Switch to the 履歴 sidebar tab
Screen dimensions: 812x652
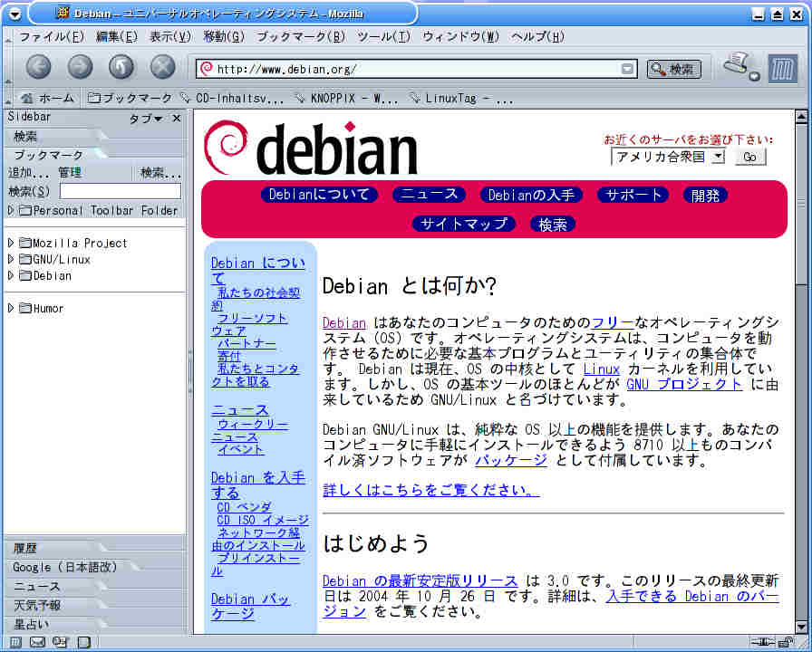pyautogui.click(x=56, y=548)
